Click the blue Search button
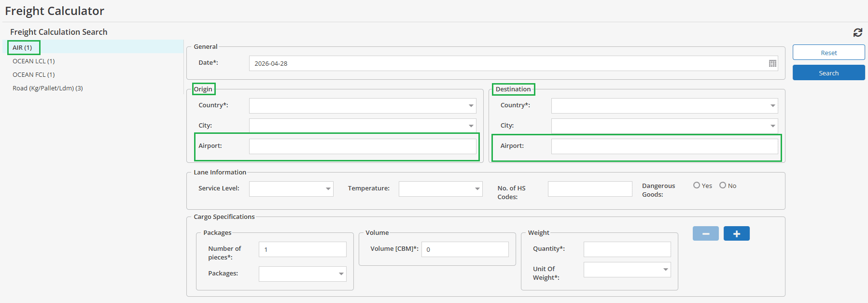The image size is (868, 303). click(x=828, y=73)
